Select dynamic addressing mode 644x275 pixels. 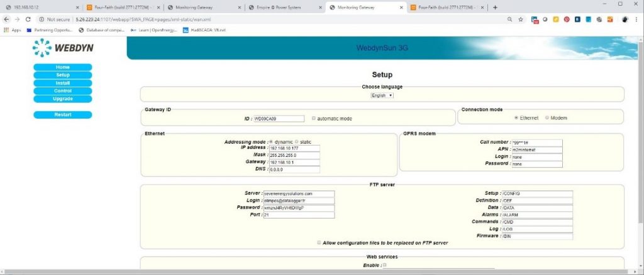(271, 142)
